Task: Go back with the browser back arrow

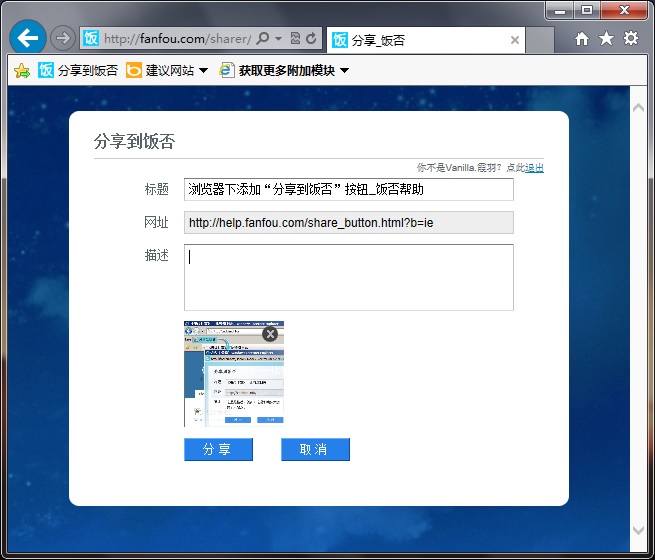Action: (28, 38)
